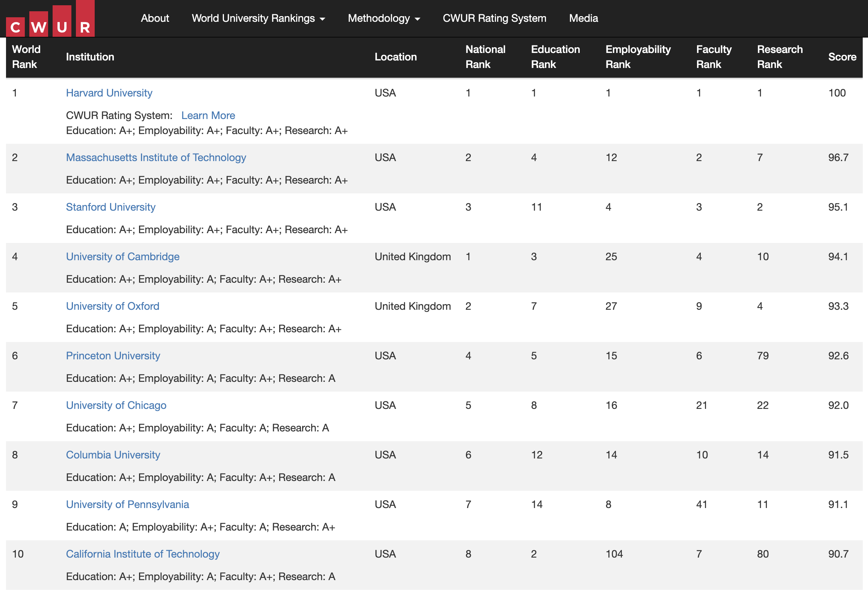Click the Research Rank column header
The height and width of the screenshot is (594, 868).
tap(780, 57)
